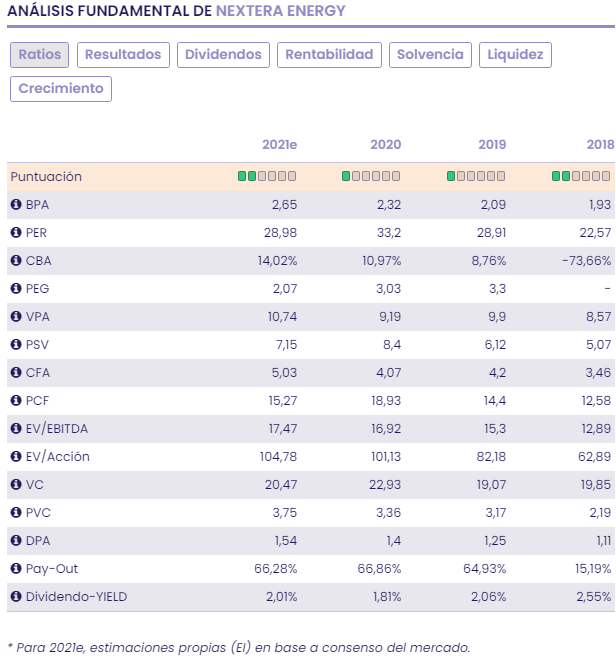Click the 2019 Puntuación score indicator
The height and width of the screenshot is (660, 616).
(476, 177)
